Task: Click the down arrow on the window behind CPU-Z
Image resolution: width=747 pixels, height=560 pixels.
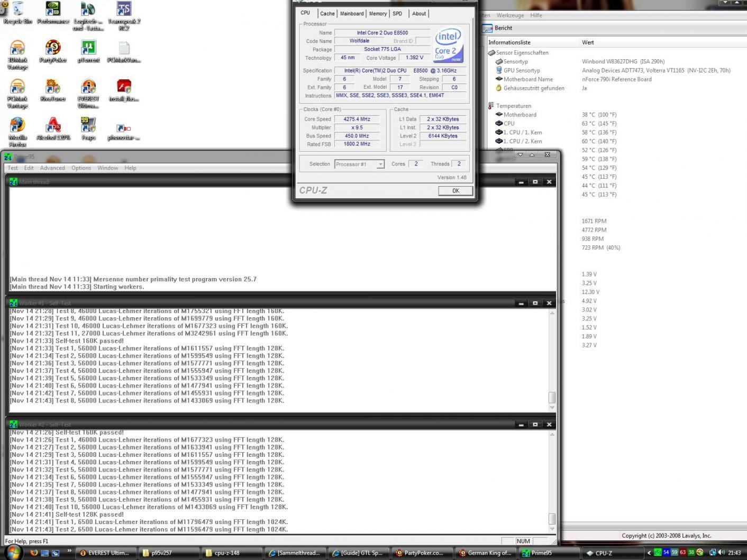Action: tap(520, 155)
